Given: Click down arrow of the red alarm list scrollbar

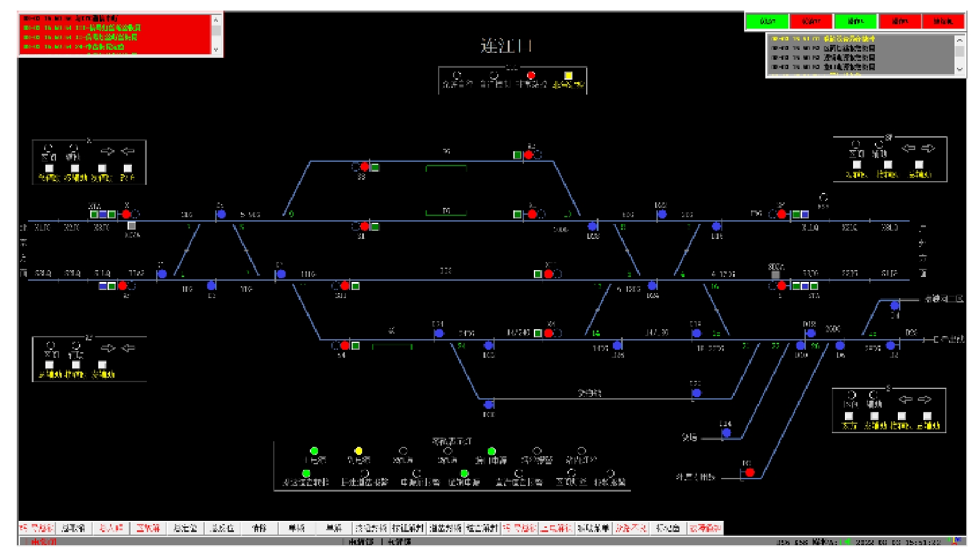Looking at the screenshot, I should pos(216,50).
